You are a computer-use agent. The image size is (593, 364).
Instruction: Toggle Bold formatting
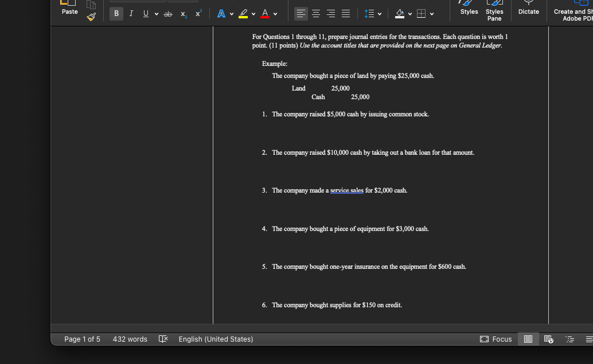click(x=116, y=14)
